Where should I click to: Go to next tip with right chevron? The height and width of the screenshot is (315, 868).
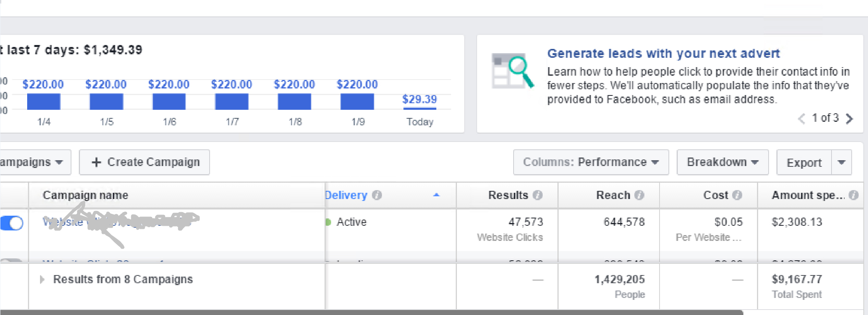coord(849,118)
